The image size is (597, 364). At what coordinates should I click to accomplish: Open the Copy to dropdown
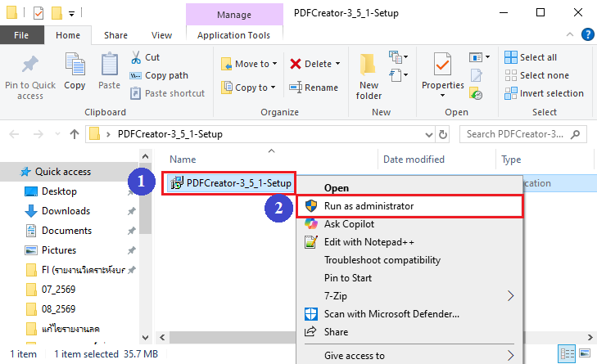[248, 88]
